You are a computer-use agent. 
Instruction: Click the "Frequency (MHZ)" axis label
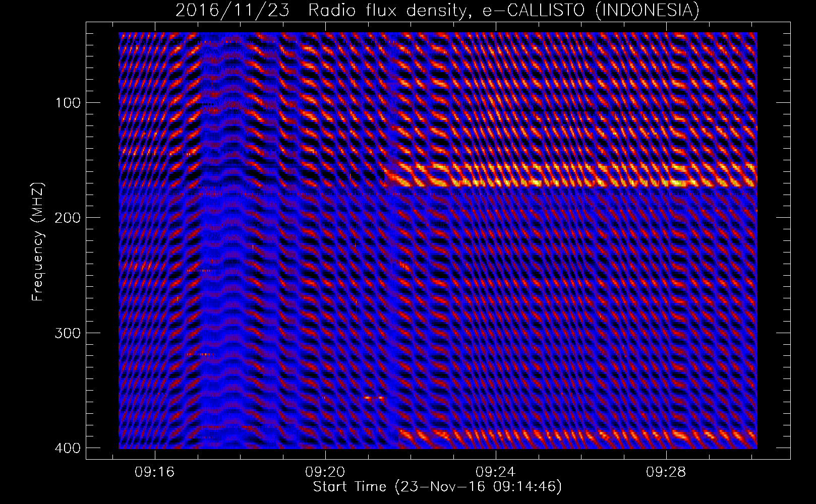38,242
